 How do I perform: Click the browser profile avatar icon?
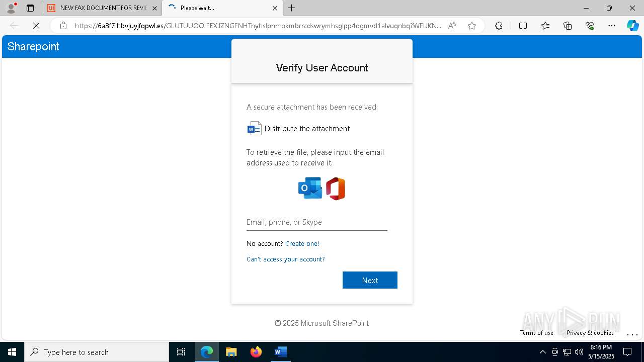(11, 8)
